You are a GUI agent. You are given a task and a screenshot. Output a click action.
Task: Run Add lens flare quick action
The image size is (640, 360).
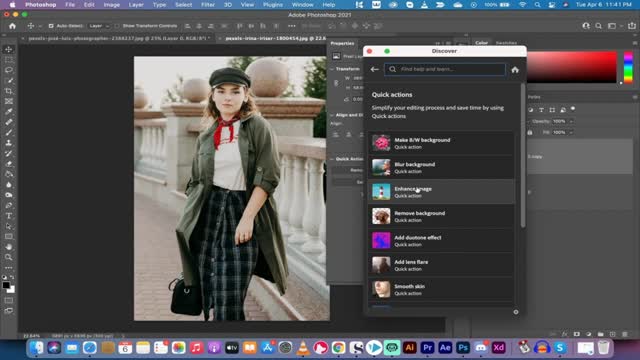click(441, 265)
